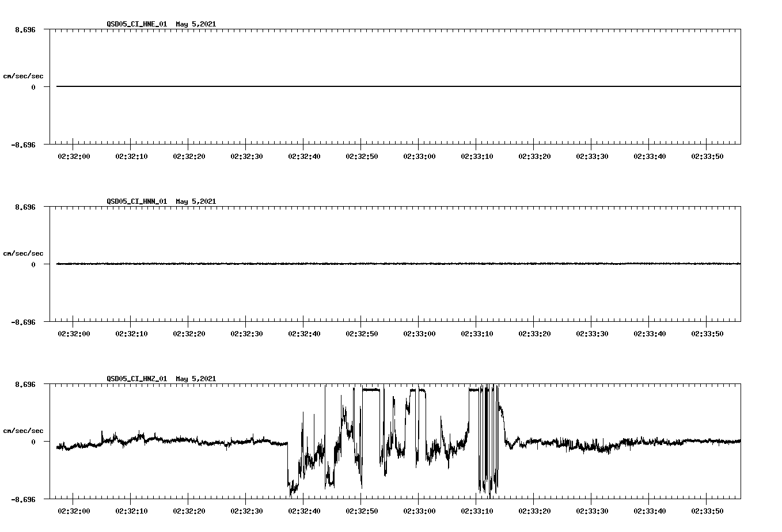Click the 02:33:50 tick label on top axis
The image size is (782, 532).
coord(707,156)
